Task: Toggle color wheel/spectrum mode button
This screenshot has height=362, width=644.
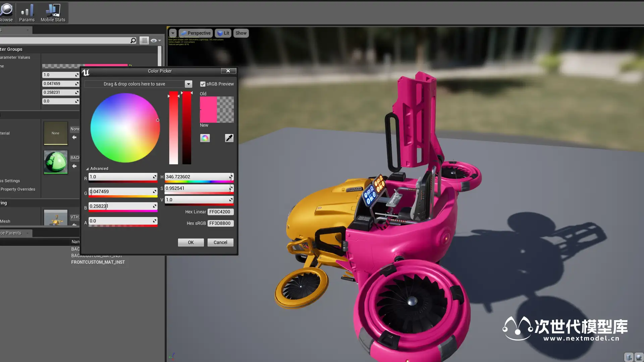Action: tap(205, 138)
